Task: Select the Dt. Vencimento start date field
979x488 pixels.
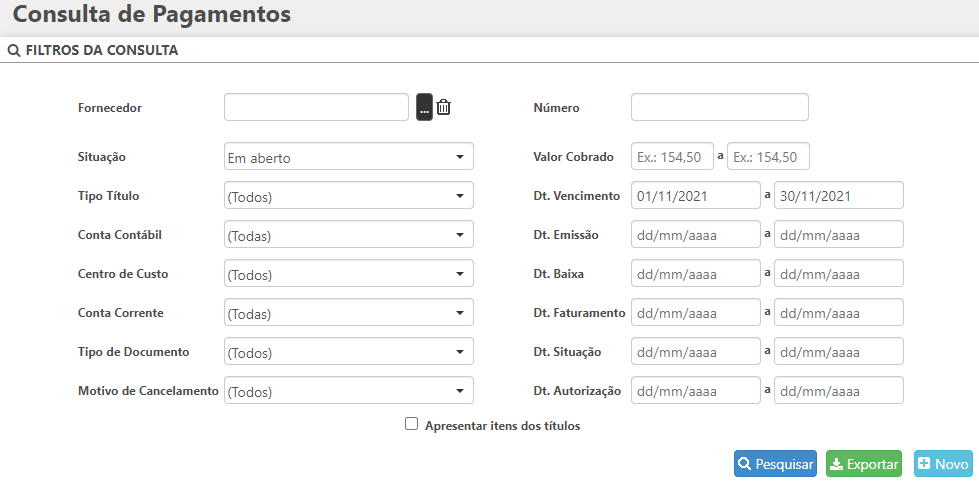Action: tap(695, 196)
